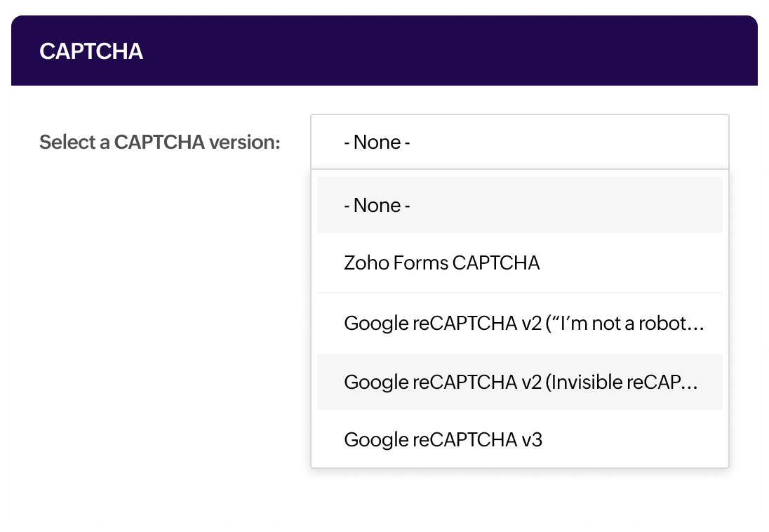The image size is (769, 532).
Task: Click the highlighted - None - list entry
Action: pyautogui.click(x=376, y=205)
